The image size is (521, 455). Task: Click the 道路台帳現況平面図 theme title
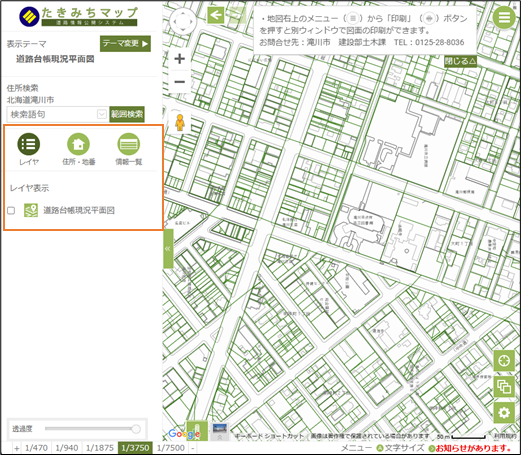coord(55,59)
